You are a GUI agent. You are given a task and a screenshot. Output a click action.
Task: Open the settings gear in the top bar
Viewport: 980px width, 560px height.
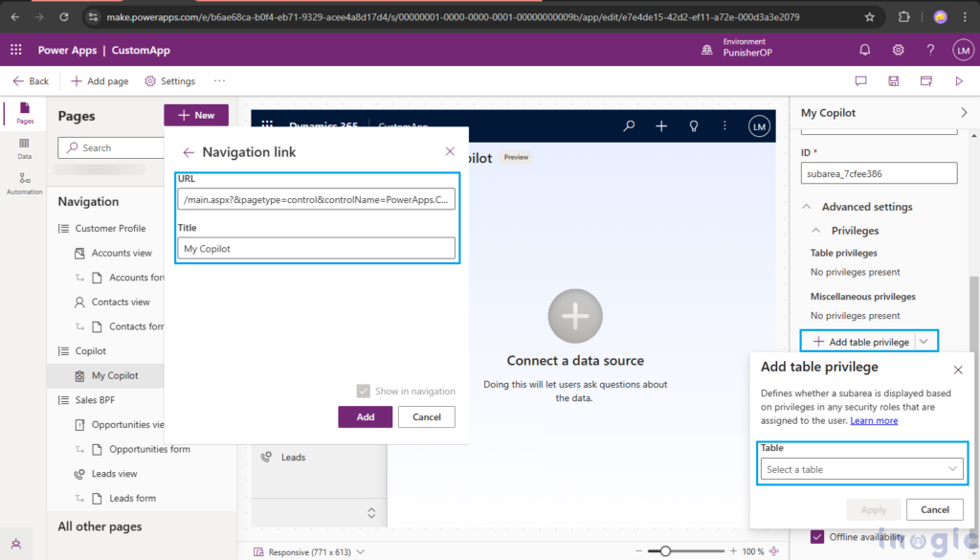click(898, 49)
